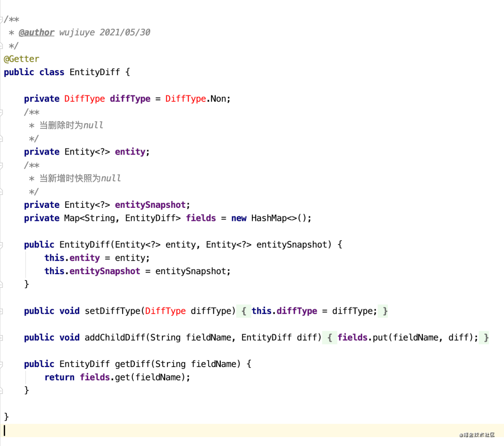This screenshot has width=504, height=446.
Task: Select the @Getter annotation
Action: 21,59
